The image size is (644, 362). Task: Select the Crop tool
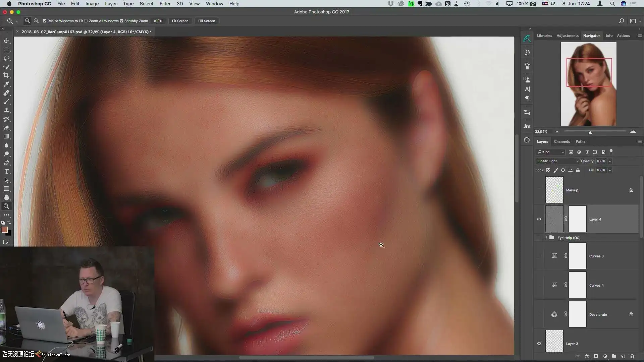point(6,75)
